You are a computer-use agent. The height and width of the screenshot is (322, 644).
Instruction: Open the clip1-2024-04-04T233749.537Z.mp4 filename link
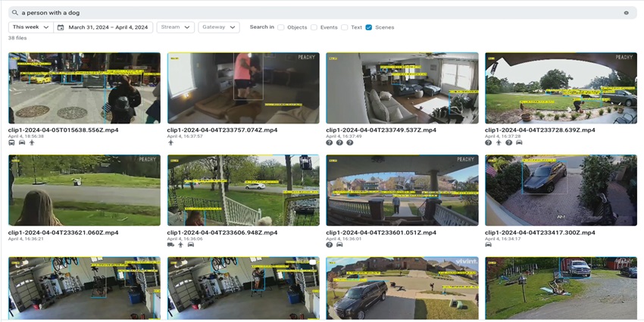tap(380, 130)
